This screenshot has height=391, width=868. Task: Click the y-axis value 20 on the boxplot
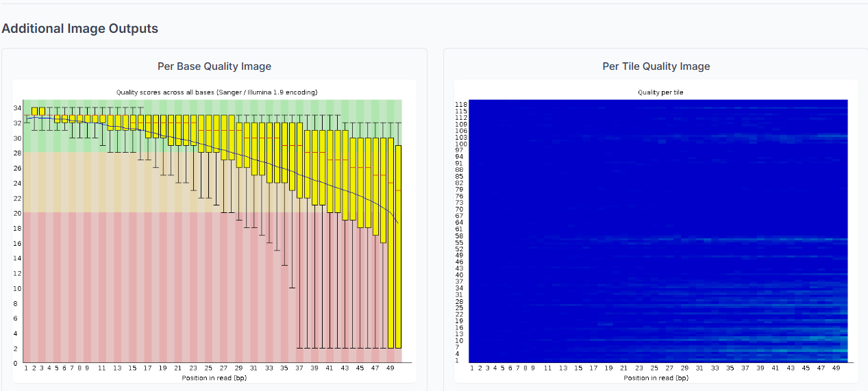point(16,213)
